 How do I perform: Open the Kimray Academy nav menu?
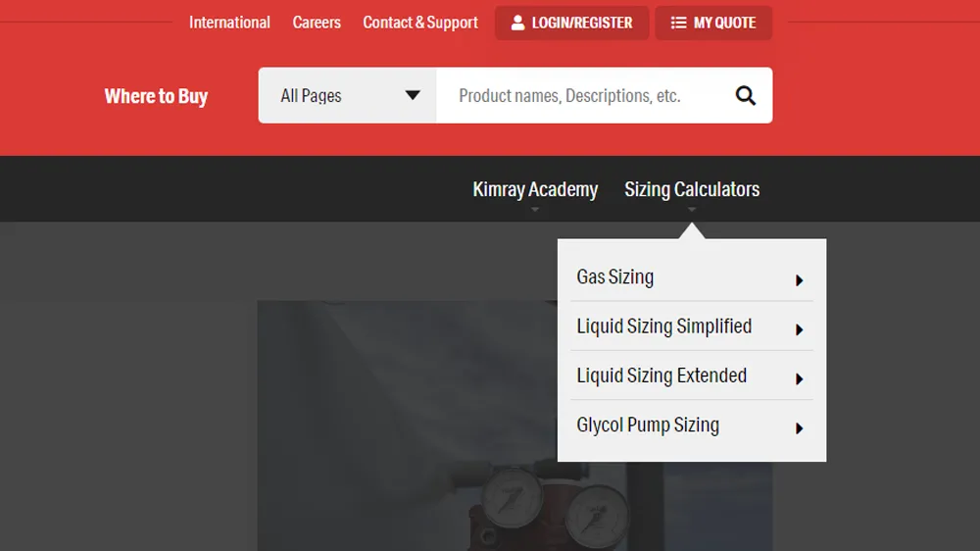[535, 189]
